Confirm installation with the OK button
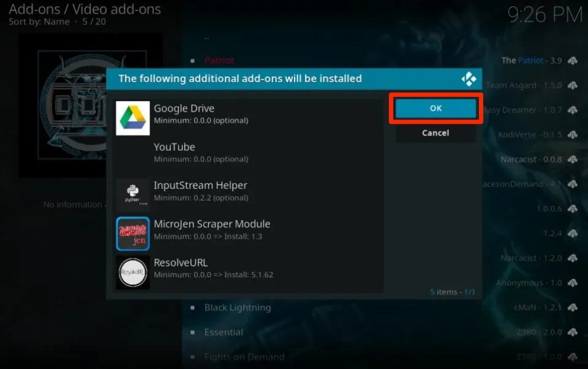 435,108
